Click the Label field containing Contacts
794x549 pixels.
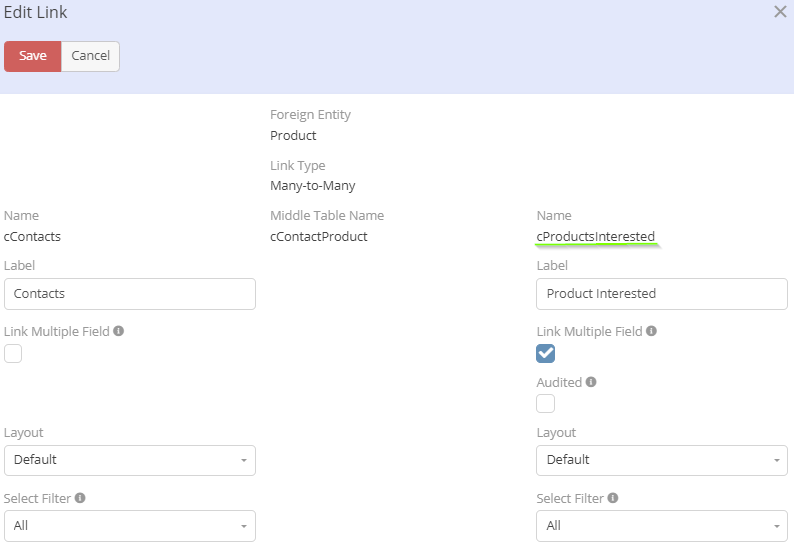[x=130, y=294]
